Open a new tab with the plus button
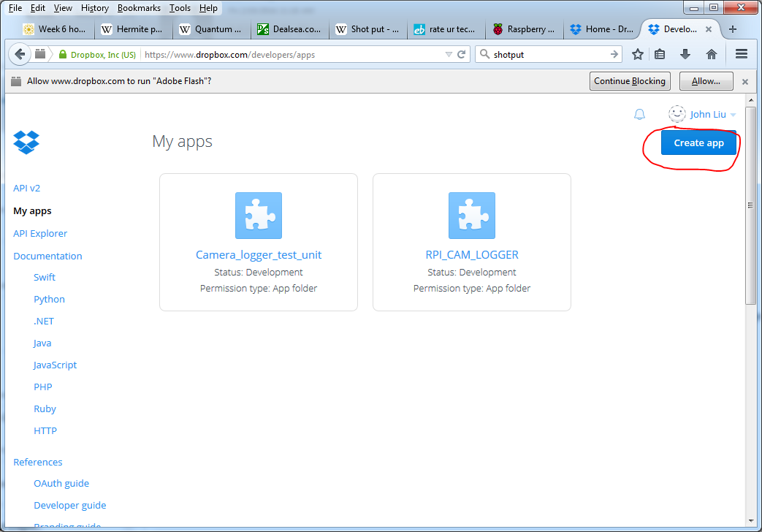Image resolution: width=762 pixels, height=532 pixels. coord(732,29)
